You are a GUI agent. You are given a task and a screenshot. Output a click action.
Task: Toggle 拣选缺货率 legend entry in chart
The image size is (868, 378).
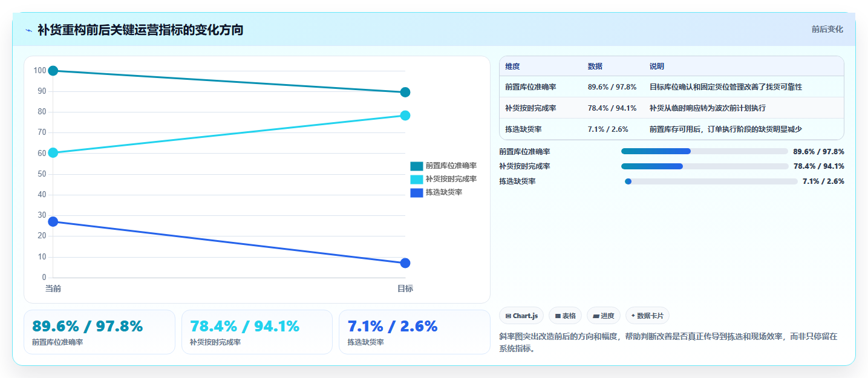tap(436, 192)
